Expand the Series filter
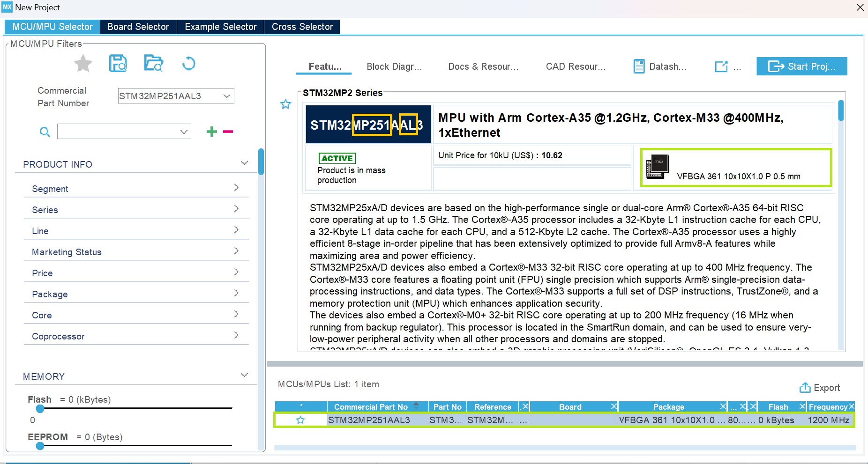 pyautogui.click(x=236, y=209)
